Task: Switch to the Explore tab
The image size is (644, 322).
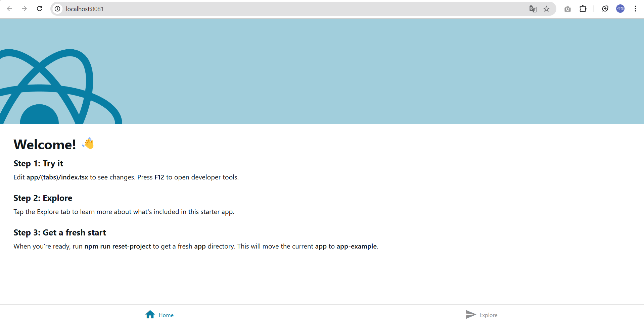Action: [481, 315]
